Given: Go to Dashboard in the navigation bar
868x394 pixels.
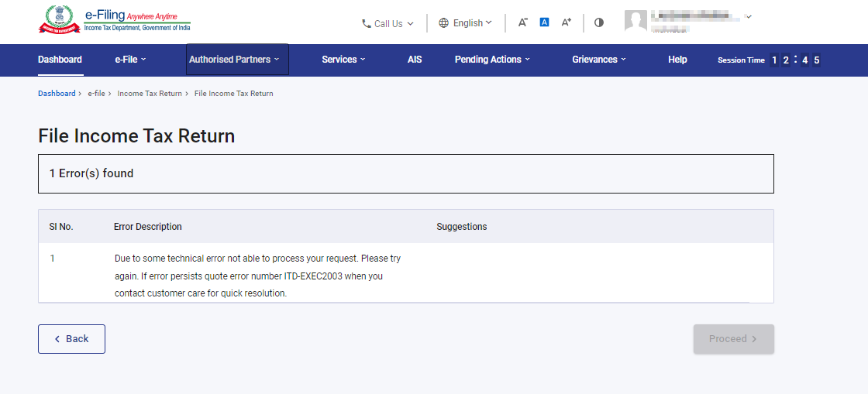Looking at the screenshot, I should [x=60, y=60].
